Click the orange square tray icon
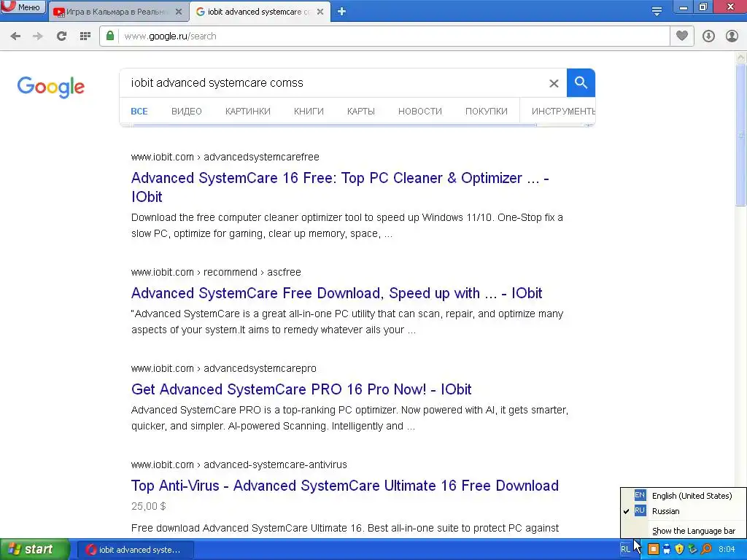Viewport: 747px width, 560px height. pos(654,550)
